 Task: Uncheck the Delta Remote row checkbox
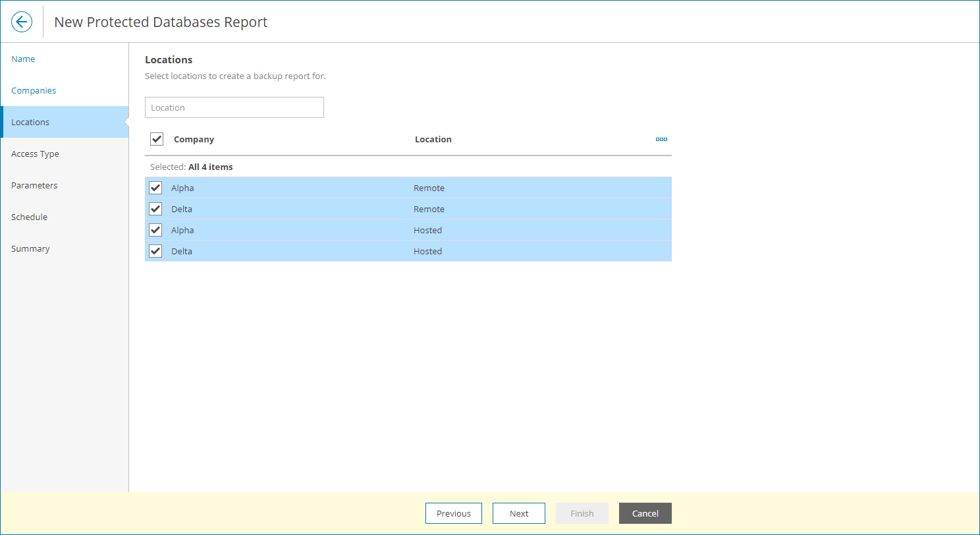pyautogui.click(x=155, y=209)
